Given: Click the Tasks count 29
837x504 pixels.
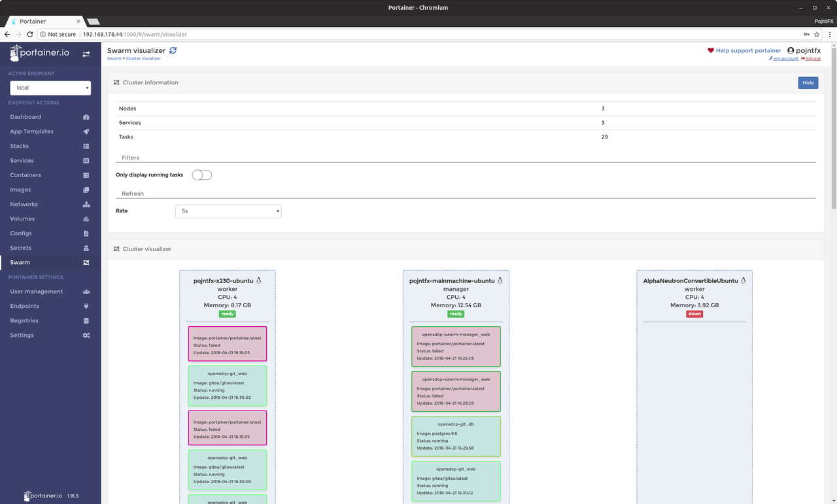Looking at the screenshot, I should (604, 137).
